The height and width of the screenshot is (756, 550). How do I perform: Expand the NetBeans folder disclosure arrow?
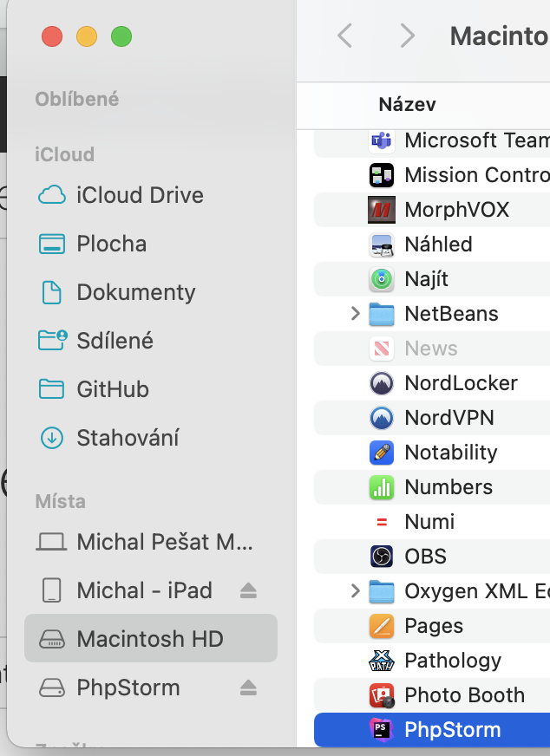point(355,314)
